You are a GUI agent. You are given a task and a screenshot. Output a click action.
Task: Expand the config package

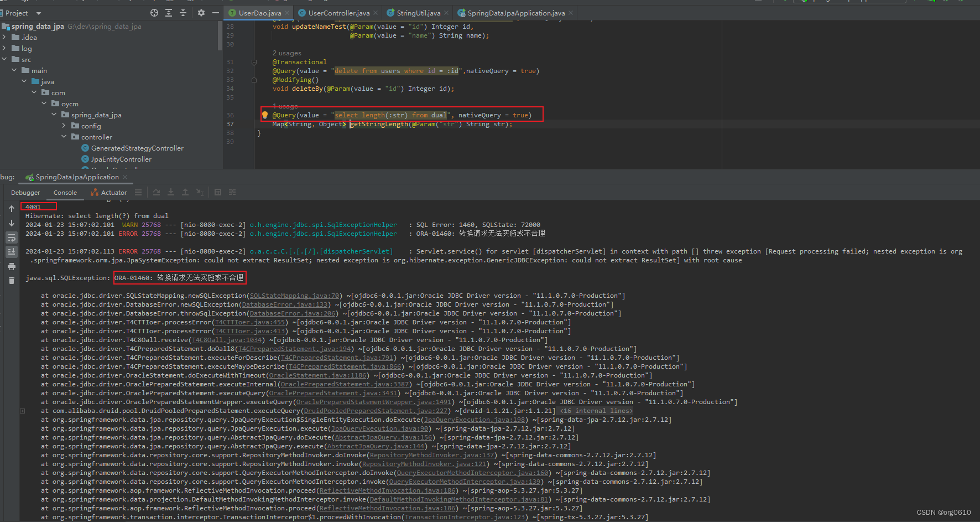[64, 126]
